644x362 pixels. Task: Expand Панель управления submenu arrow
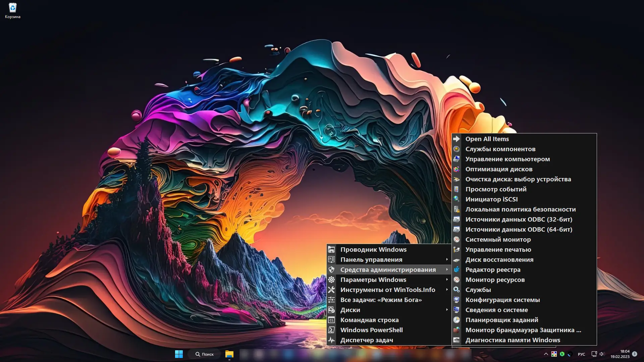click(x=447, y=259)
